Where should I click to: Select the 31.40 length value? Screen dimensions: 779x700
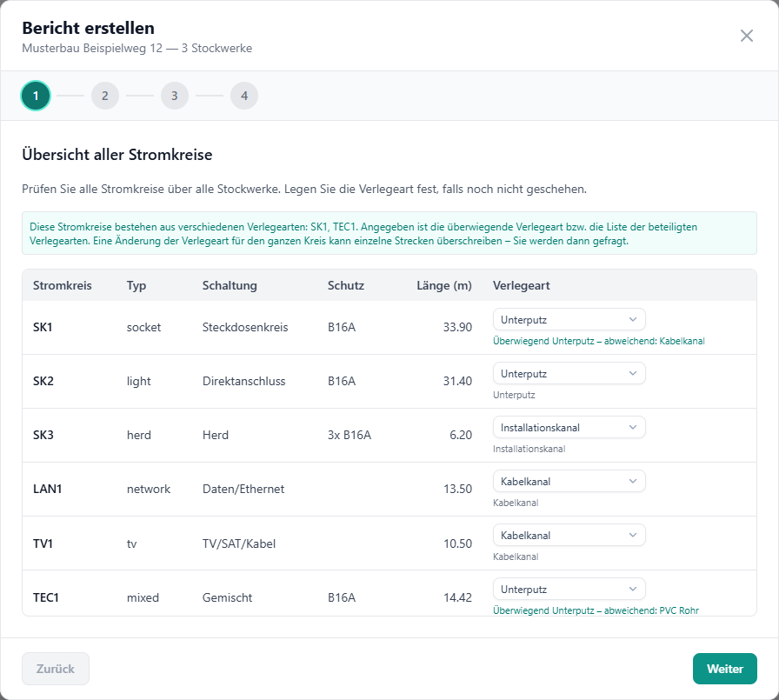(457, 381)
